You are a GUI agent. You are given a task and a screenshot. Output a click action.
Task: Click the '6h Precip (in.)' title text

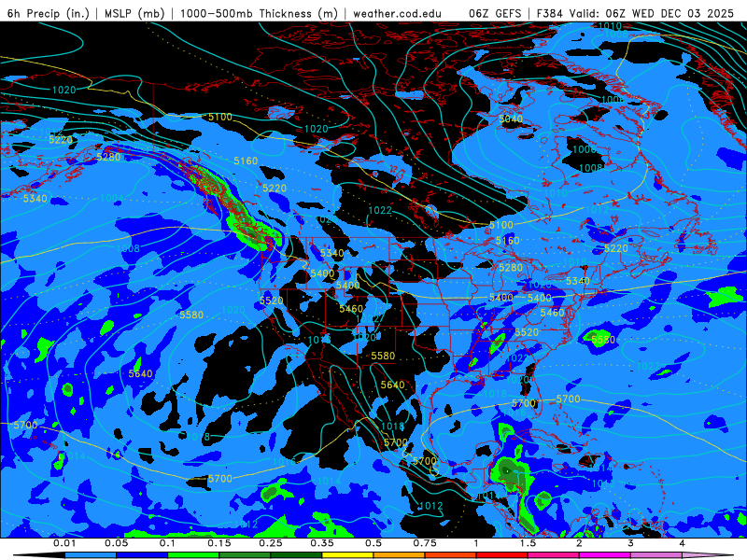click(x=49, y=13)
